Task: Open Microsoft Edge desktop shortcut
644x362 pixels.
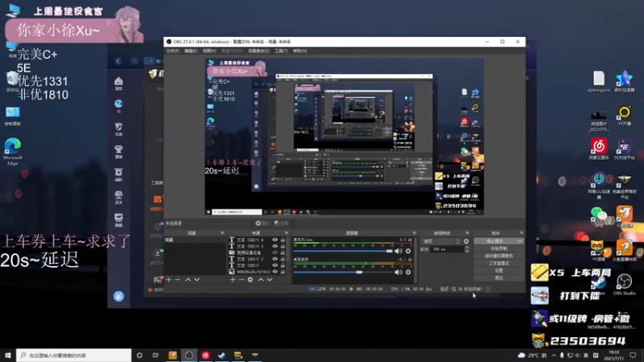Action: (x=13, y=151)
